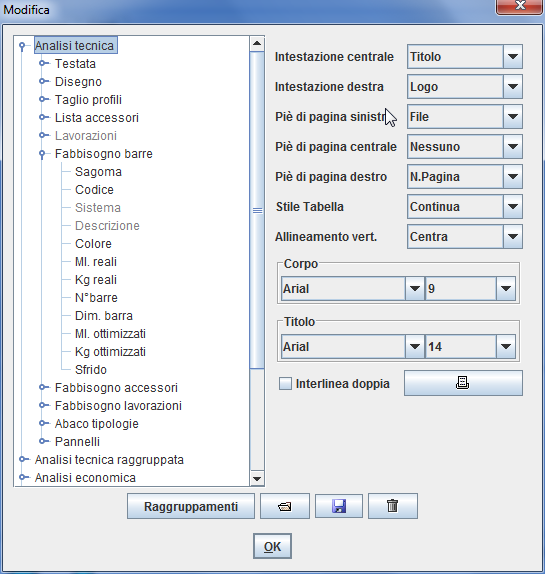Select Analisi economica in the tree
545x574 pixels.
85,478
